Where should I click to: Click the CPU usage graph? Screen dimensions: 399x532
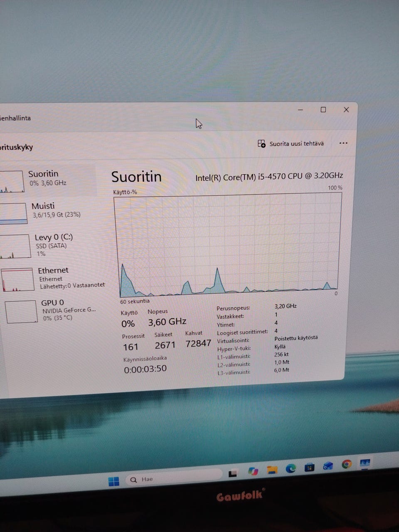(x=229, y=244)
